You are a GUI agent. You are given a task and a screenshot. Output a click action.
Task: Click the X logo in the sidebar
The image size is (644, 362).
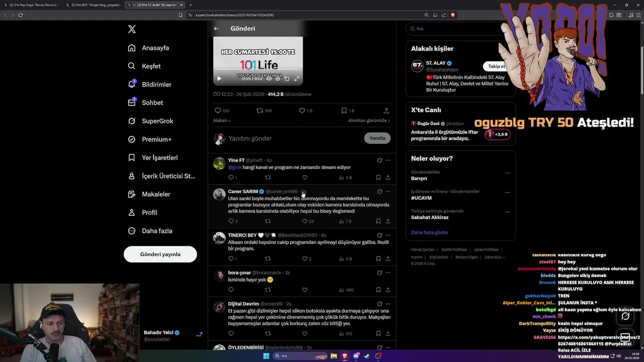pyautogui.click(x=132, y=29)
